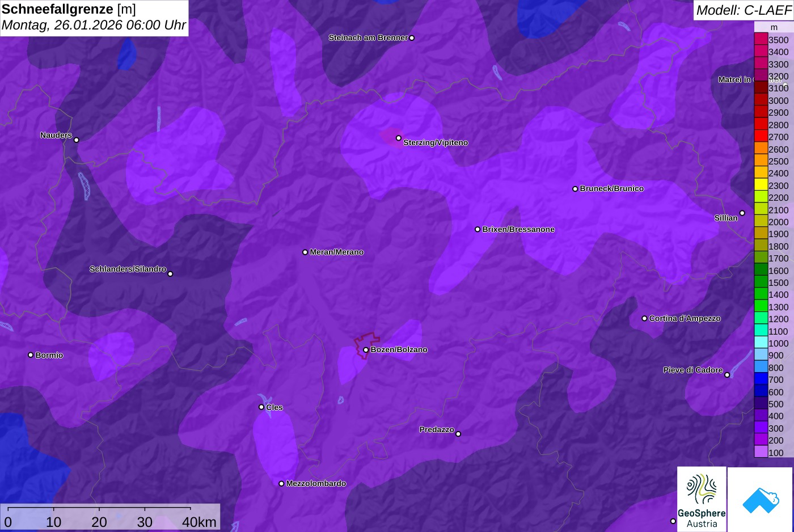The image size is (794, 532).
Task: Click the 'Schlanders/Silandro' label
Action: [x=128, y=269]
